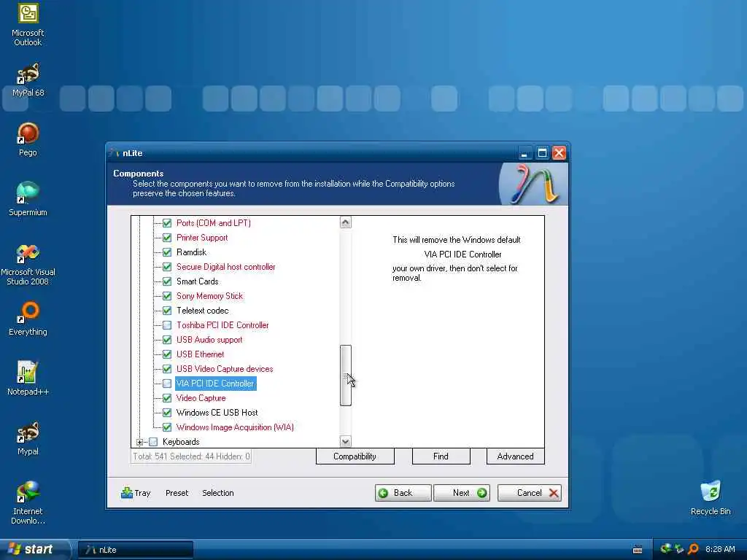Image resolution: width=747 pixels, height=560 pixels.
Task: Uncheck the Smart Cards checkbox
Action: tap(167, 281)
